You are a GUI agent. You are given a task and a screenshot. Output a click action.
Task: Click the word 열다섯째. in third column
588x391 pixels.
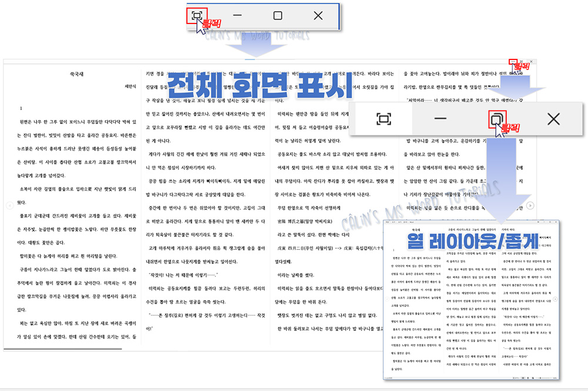pyautogui.click(x=283, y=261)
